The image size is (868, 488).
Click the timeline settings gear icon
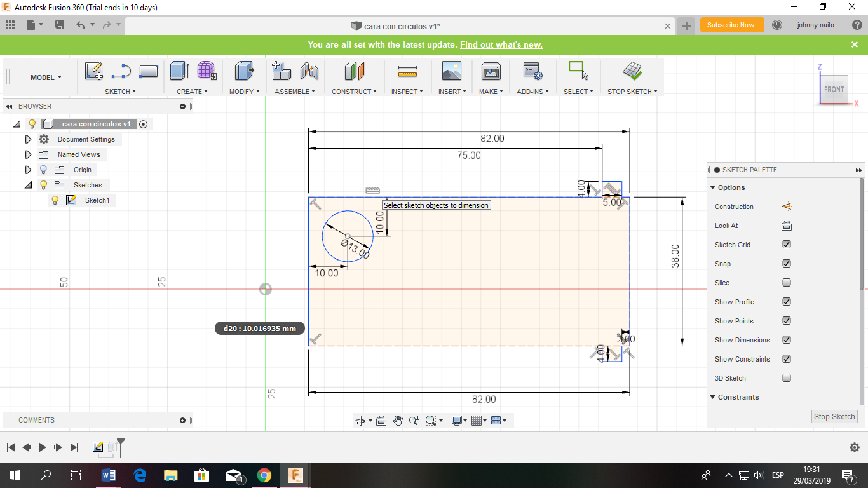(x=855, y=447)
